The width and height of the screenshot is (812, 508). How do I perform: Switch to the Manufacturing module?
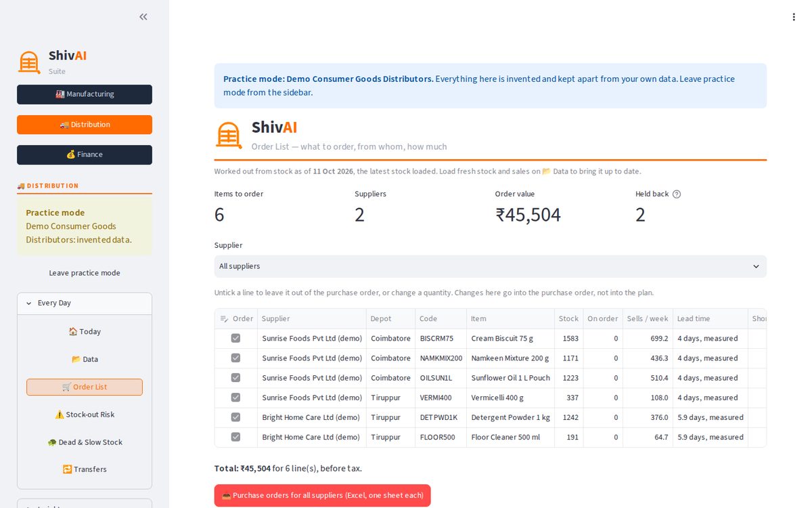[85, 94]
